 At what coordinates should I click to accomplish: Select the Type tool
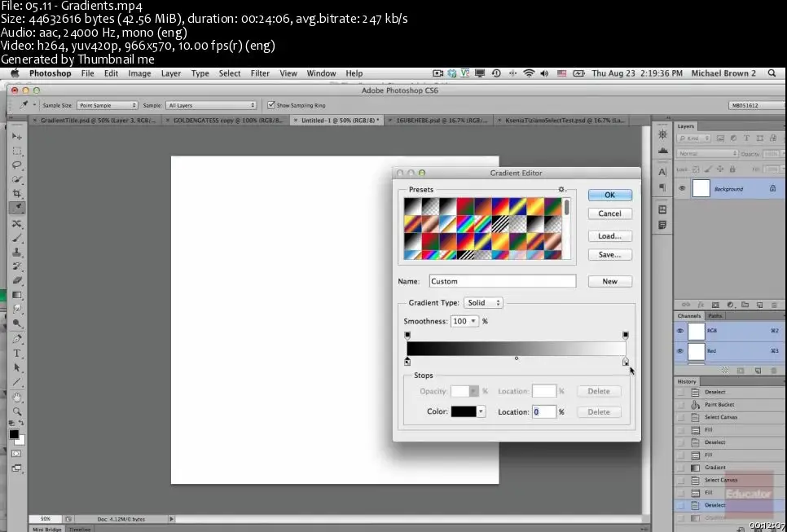click(16, 354)
